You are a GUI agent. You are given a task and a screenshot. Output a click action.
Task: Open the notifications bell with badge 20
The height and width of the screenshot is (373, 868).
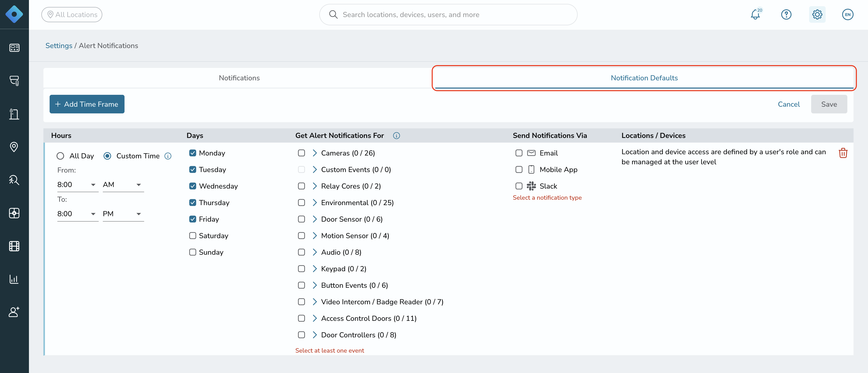pos(755,14)
